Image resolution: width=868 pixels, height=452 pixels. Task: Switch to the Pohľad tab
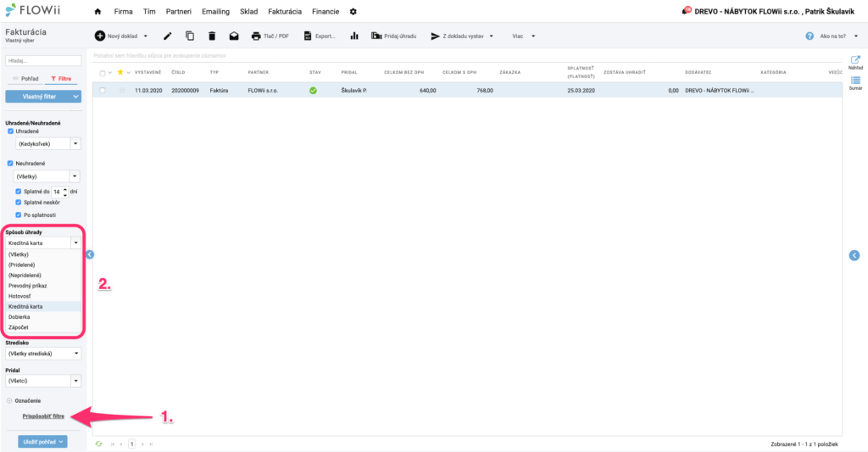[x=25, y=79]
